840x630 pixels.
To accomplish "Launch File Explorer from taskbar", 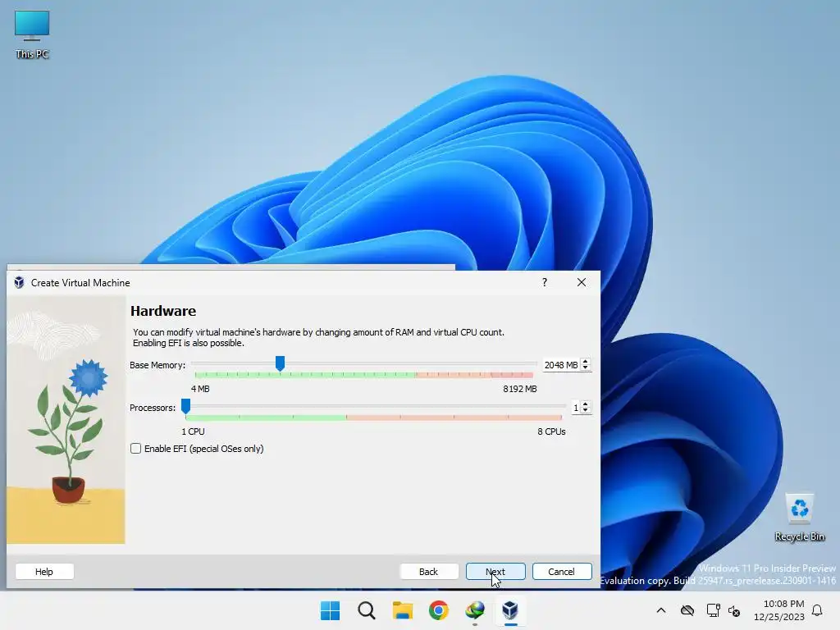I will click(402, 610).
